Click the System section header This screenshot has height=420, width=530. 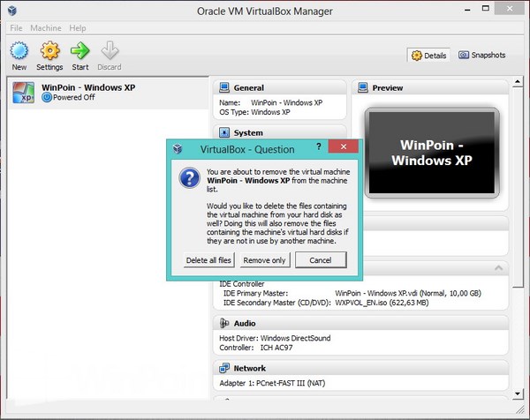[280, 132]
